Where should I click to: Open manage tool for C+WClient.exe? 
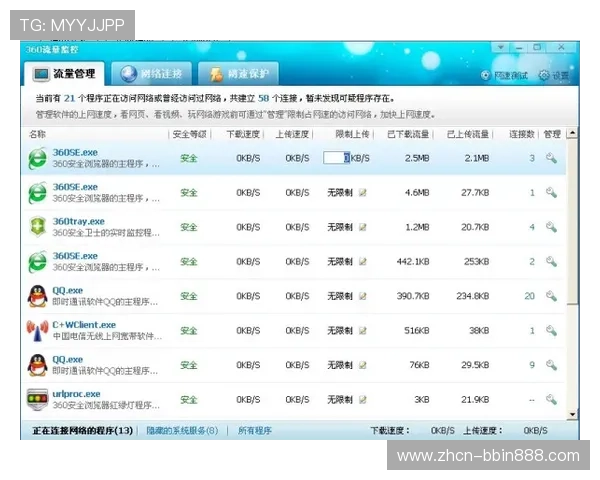tap(551, 330)
